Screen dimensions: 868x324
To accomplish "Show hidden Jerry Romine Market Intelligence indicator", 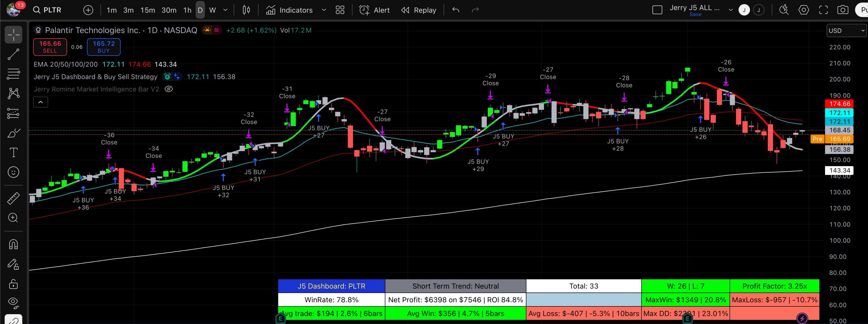I will click(x=169, y=89).
